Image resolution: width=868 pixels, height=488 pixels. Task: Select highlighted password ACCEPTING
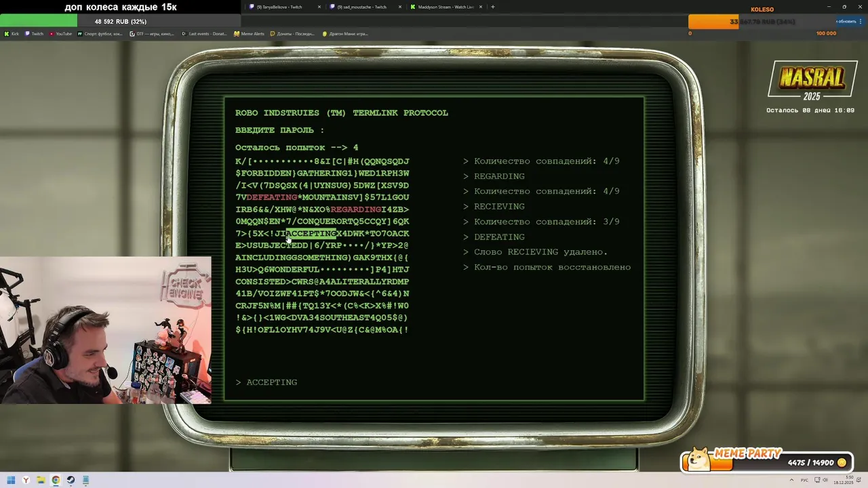click(311, 233)
